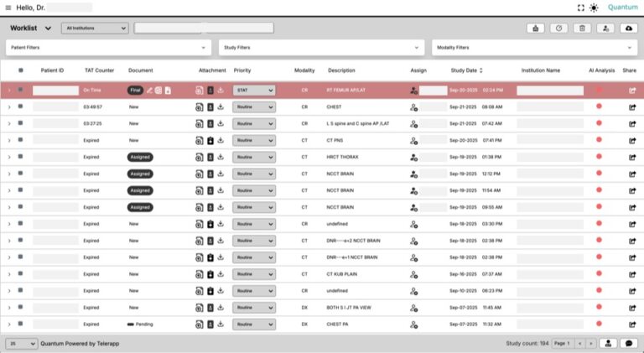
Task: Click the trash delete toolbar button
Action: click(582, 29)
